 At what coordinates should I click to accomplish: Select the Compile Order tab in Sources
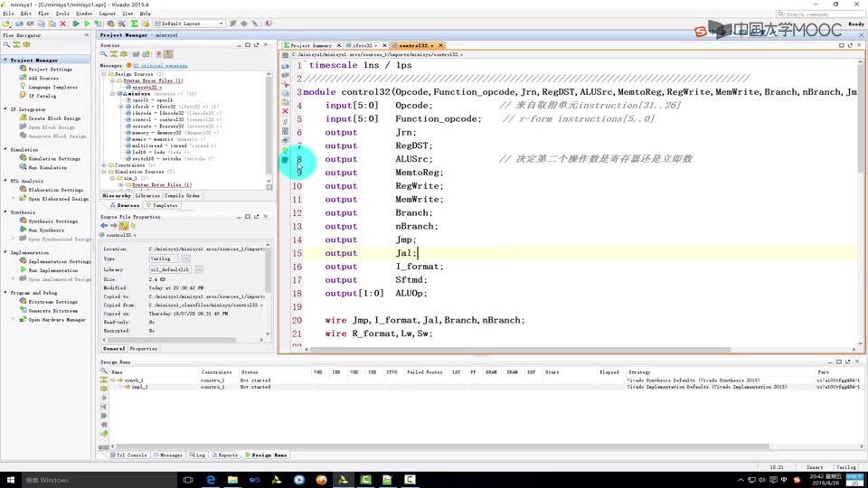(x=182, y=195)
